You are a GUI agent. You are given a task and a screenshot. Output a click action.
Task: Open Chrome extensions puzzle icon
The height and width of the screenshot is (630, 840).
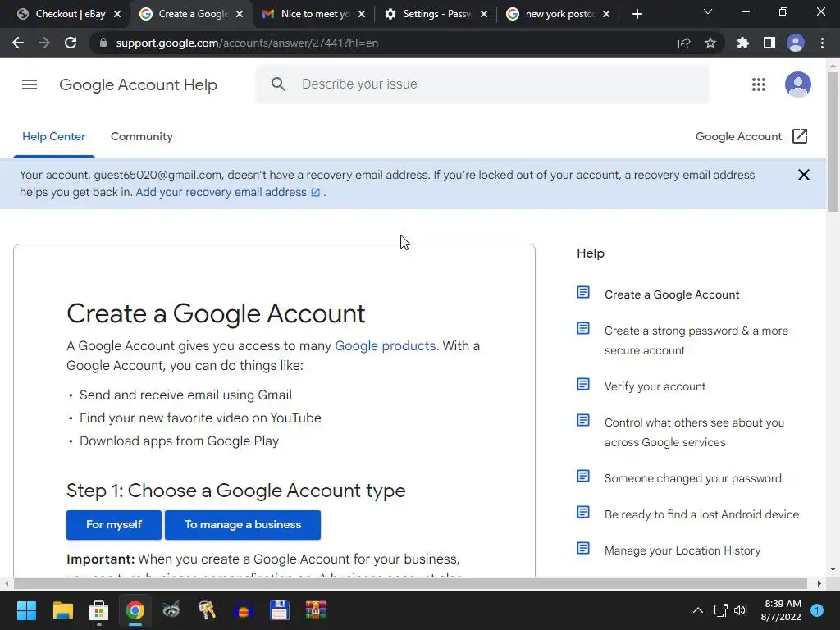(x=743, y=43)
